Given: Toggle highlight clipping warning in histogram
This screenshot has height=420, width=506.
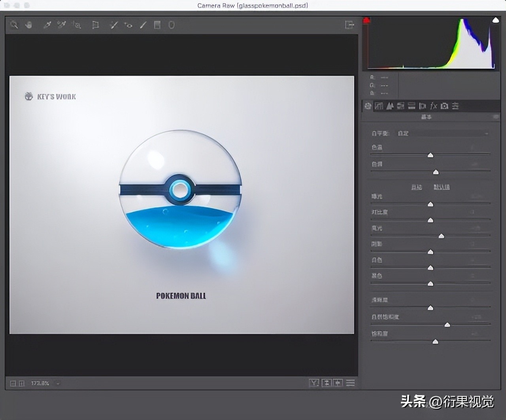Looking at the screenshot, I should click(495, 20).
